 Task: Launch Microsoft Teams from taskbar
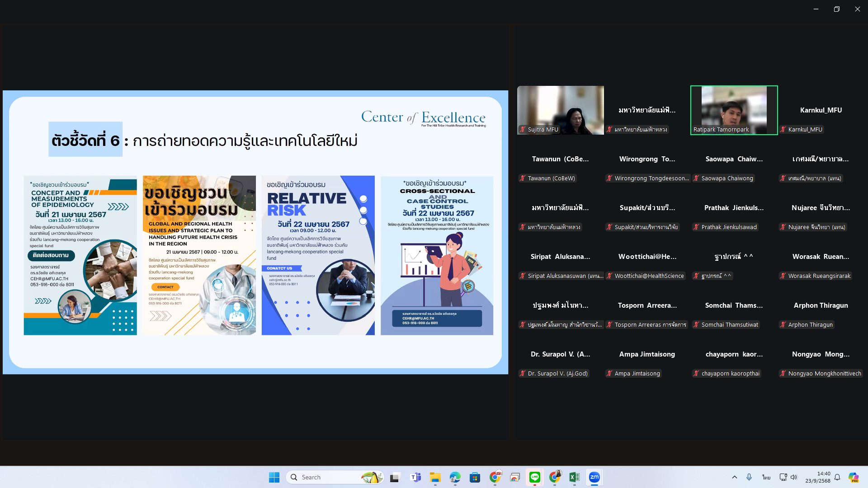[x=415, y=477]
